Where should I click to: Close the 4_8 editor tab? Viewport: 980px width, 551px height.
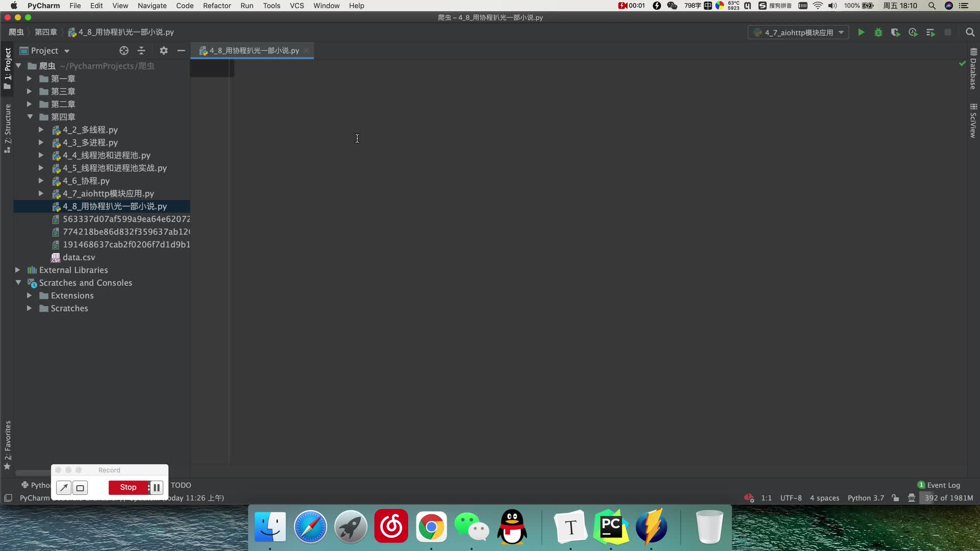[306, 50]
